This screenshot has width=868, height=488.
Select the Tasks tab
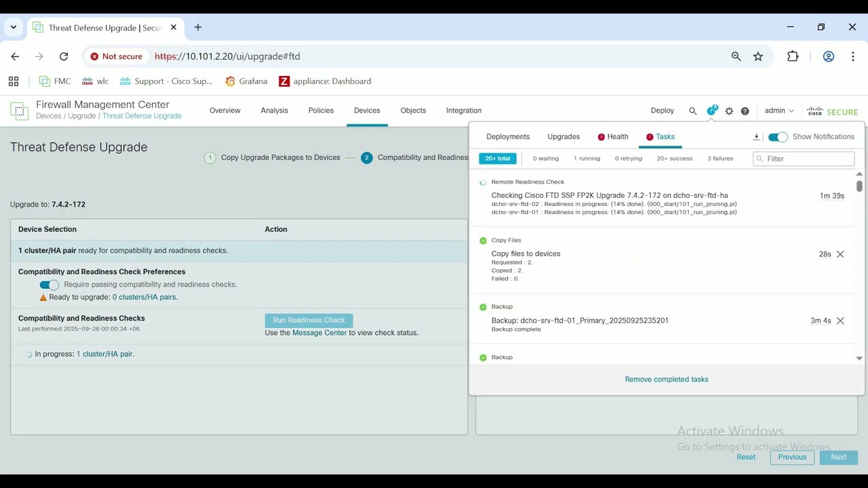click(x=660, y=137)
